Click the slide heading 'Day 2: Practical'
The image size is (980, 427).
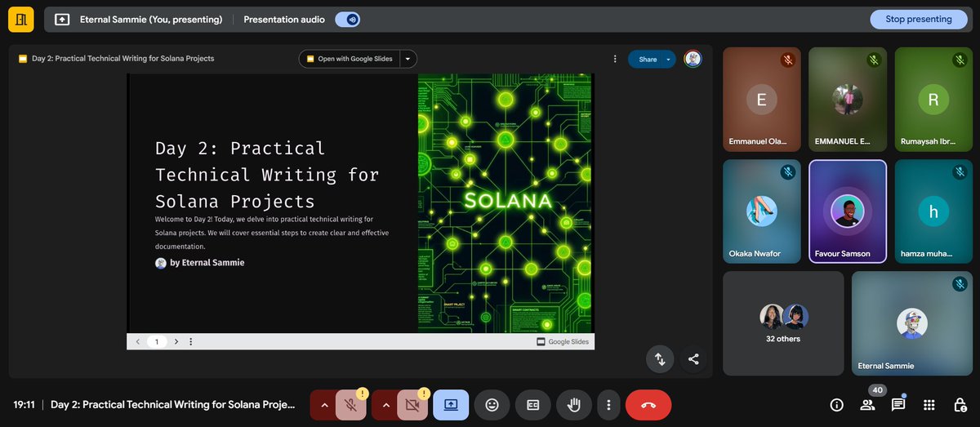tap(240, 149)
